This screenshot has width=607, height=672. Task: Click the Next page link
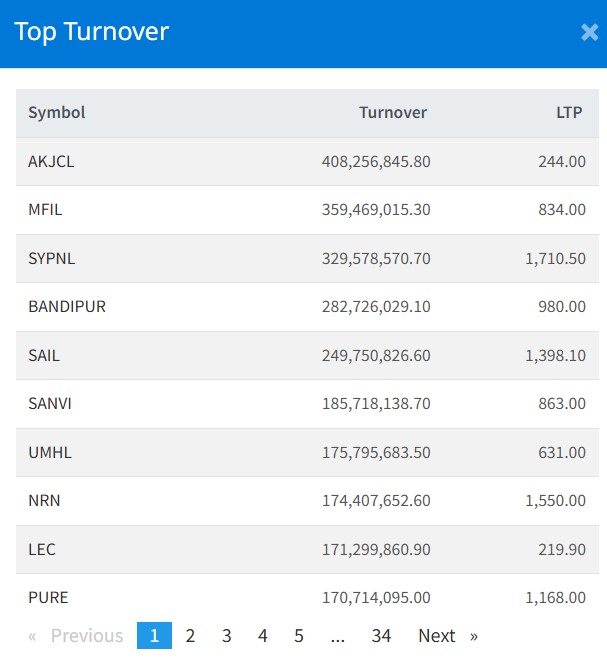tap(447, 636)
